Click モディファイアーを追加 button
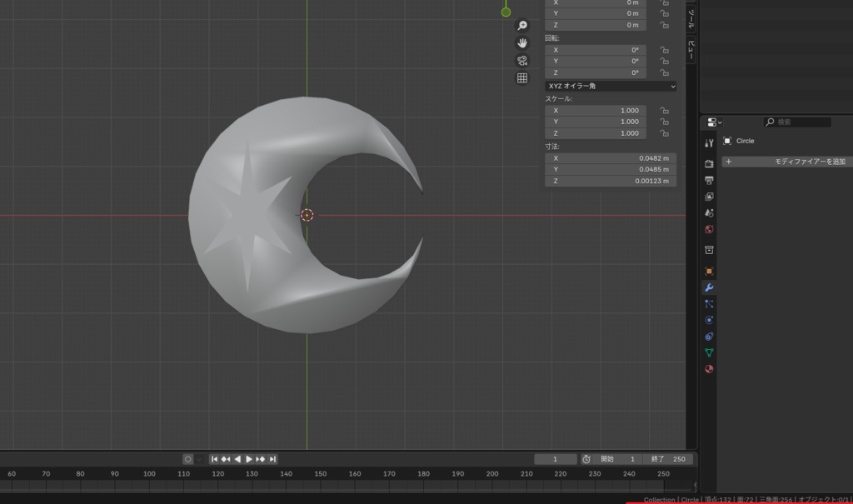This screenshot has height=504, width=853. click(787, 162)
